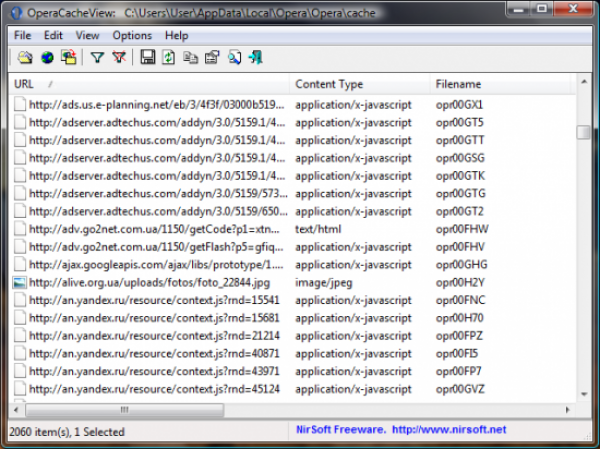
Task: Click filename opr00FNC
Action: tap(460, 300)
